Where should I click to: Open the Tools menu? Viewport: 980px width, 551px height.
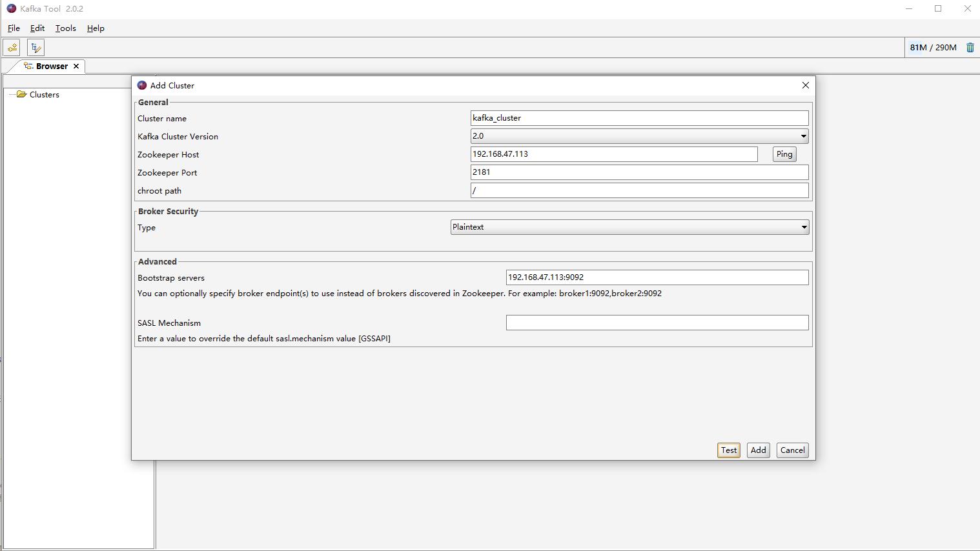click(x=65, y=28)
